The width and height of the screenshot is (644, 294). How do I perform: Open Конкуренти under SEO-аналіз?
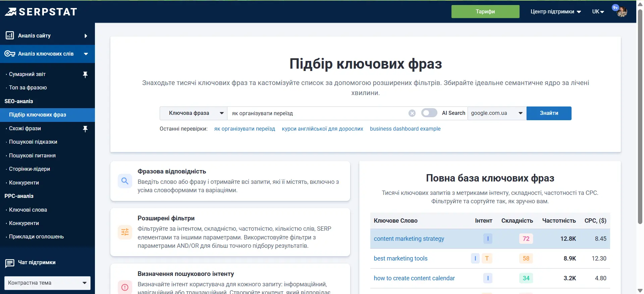24,183
